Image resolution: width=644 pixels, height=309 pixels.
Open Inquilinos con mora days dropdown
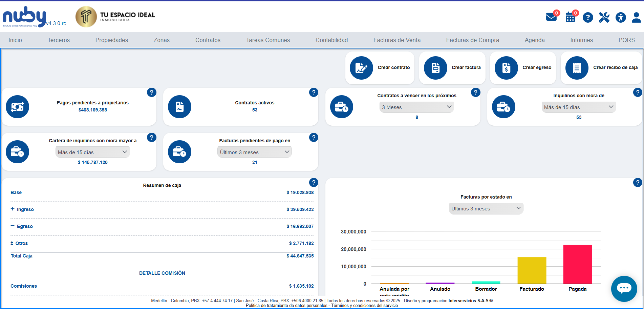[x=578, y=107]
